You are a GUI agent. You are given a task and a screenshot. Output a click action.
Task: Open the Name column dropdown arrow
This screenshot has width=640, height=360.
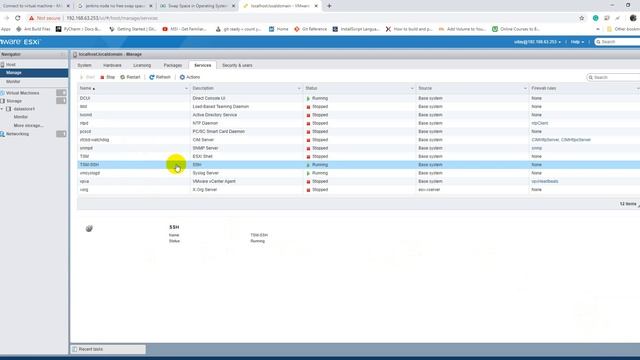(x=186, y=89)
